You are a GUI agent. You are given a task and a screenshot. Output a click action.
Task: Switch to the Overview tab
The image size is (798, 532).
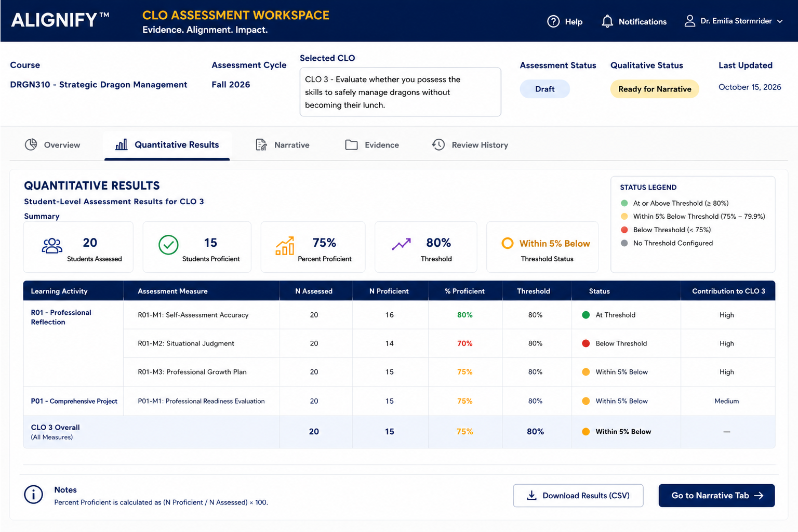pos(52,145)
